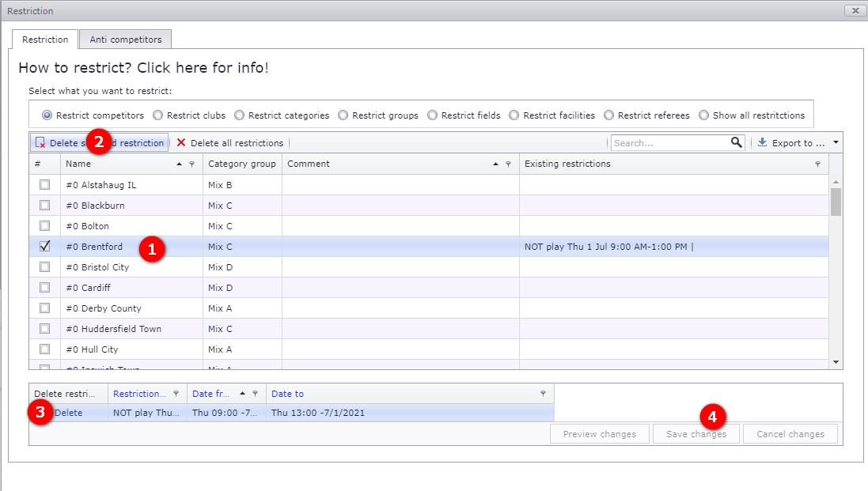This screenshot has height=491, width=868.
Task: Click the Category group column header
Action: click(242, 164)
